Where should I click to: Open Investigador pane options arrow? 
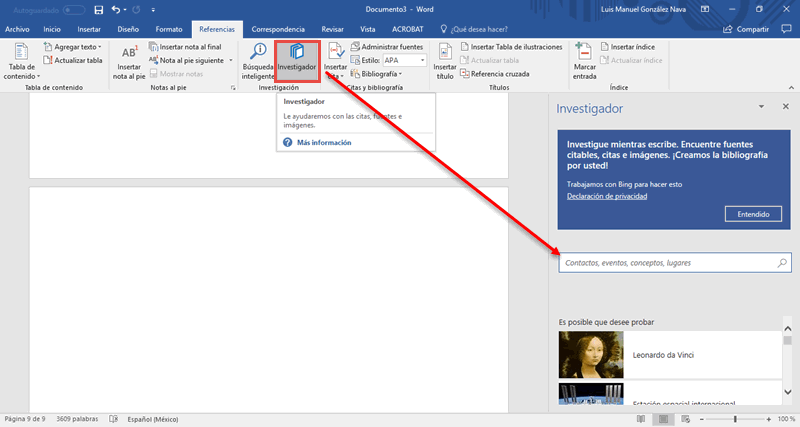click(761, 107)
